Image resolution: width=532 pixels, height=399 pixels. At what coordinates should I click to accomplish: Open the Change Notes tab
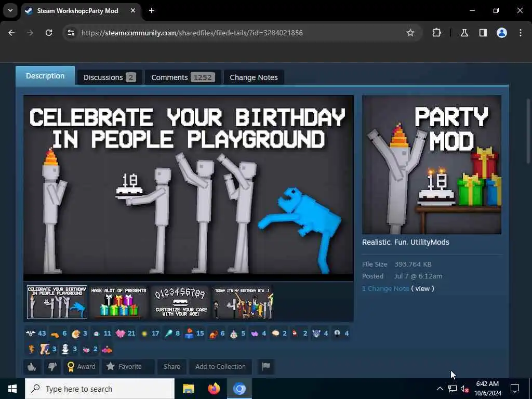pos(254,77)
